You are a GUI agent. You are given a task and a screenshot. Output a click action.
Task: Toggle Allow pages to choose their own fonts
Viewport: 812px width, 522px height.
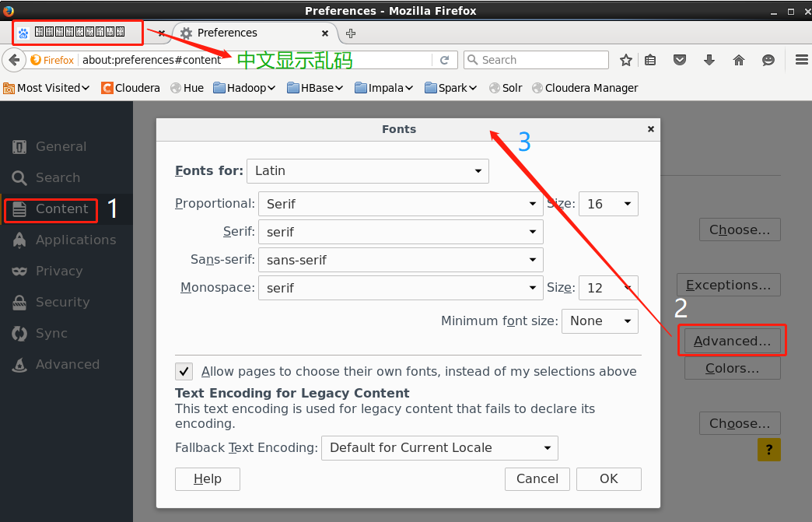(x=184, y=371)
